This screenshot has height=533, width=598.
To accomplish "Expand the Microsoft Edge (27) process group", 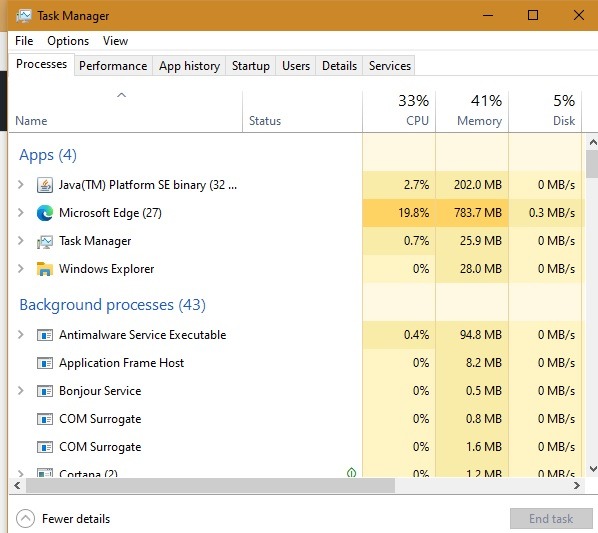I will point(21,213).
